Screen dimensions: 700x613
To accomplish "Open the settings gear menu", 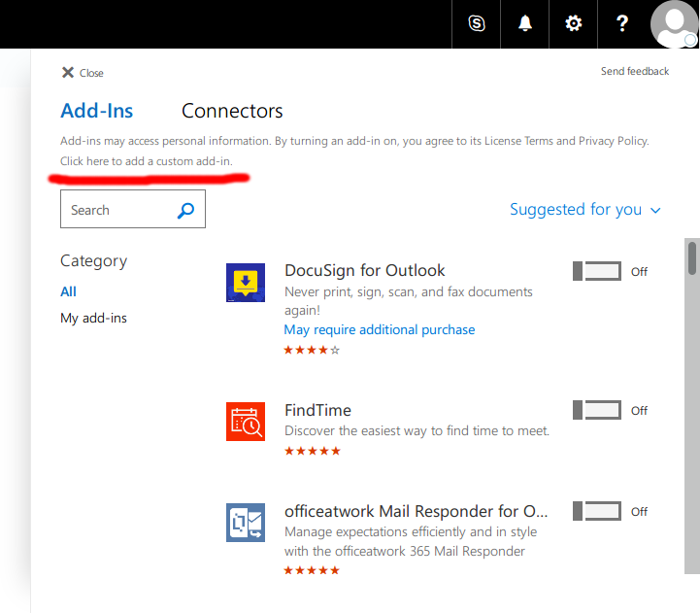I will pyautogui.click(x=573, y=23).
